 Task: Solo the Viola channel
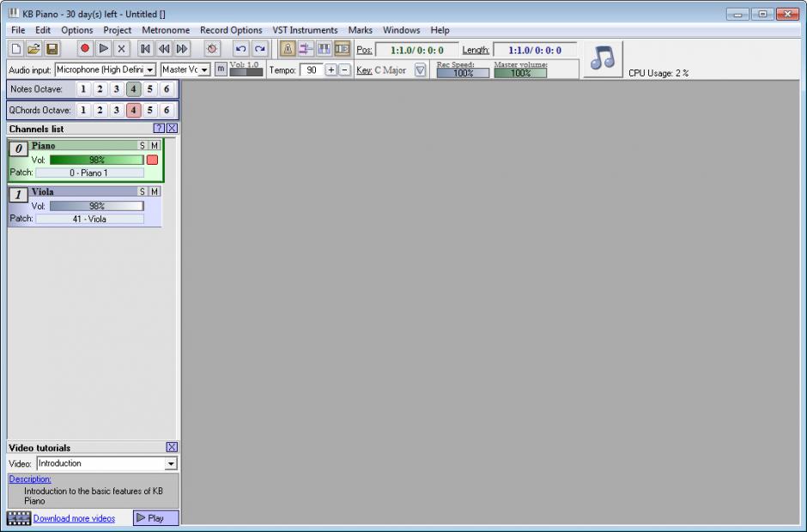(142, 191)
